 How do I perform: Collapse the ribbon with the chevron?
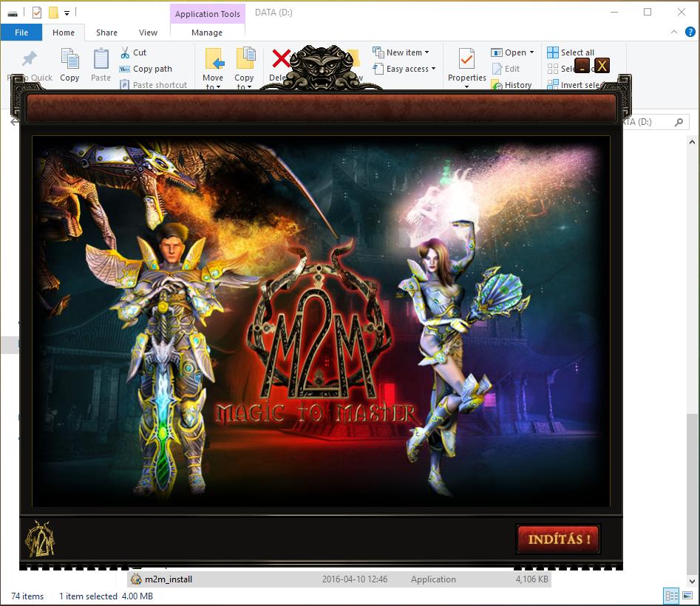pyautogui.click(x=674, y=32)
